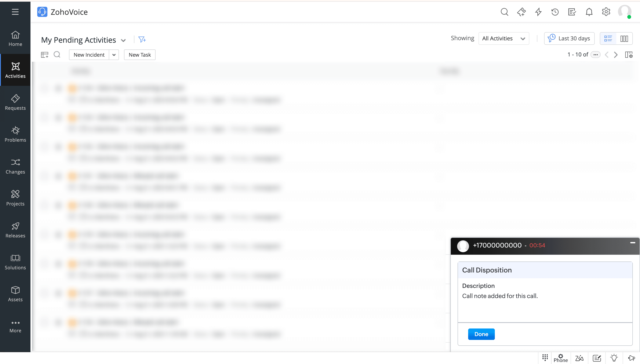Open the Problems module in sidebar

(x=15, y=134)
